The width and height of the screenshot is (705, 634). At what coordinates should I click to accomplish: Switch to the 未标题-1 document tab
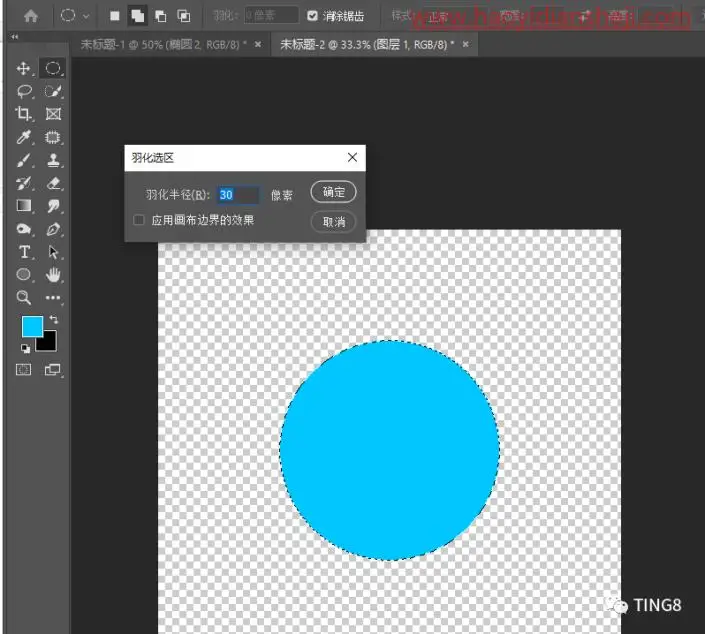tap(163, 44)
